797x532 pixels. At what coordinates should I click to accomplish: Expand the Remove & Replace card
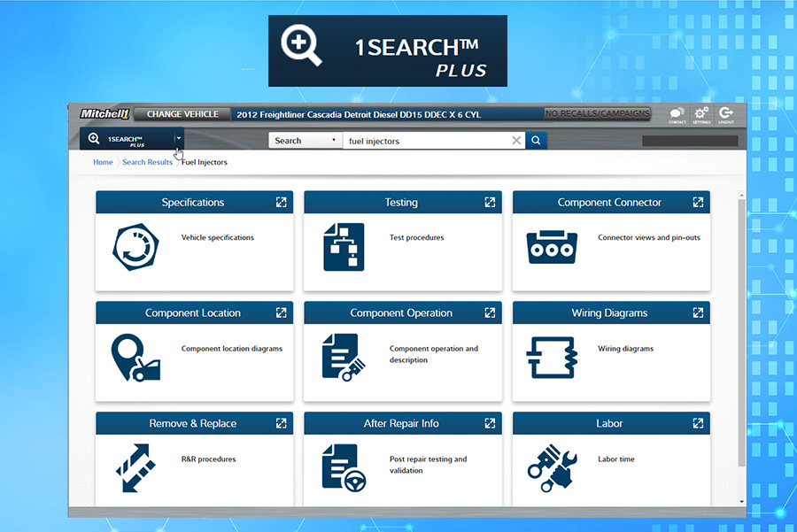click(281, 424)
